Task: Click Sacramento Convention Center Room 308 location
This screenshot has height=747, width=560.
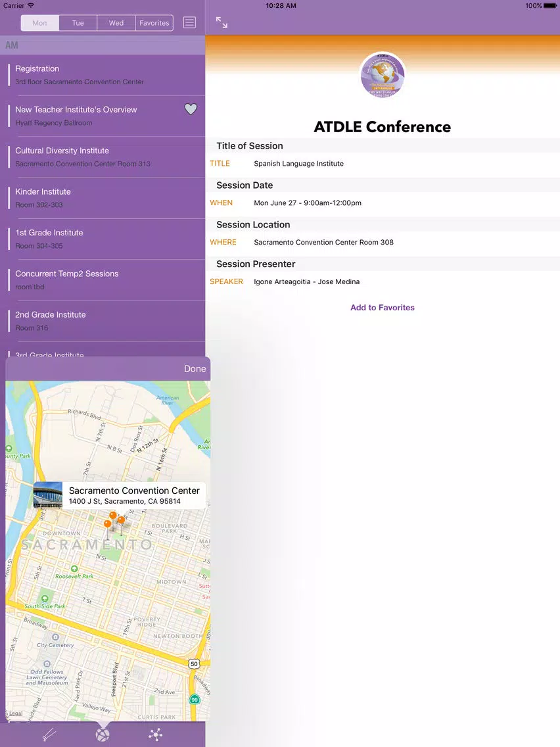Action: click(324, 242)
